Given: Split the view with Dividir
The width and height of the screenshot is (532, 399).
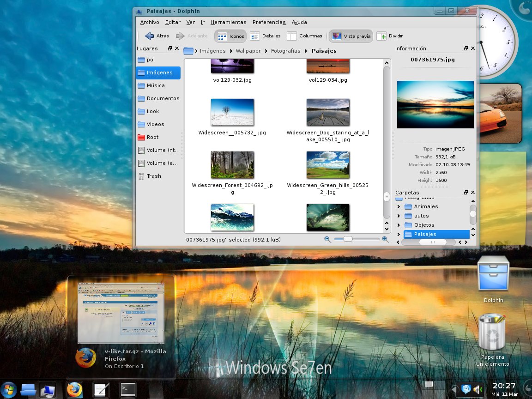Looking at the screenshot, I should click(390, 36).
